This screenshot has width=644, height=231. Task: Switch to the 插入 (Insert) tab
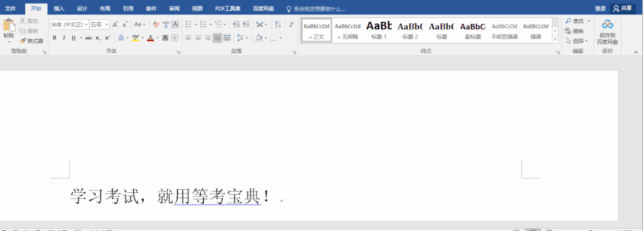point(59,8)
